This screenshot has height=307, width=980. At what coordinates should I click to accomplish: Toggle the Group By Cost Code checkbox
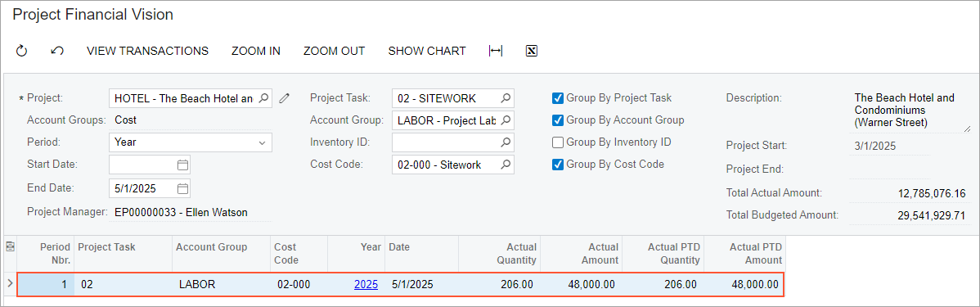tap(558, 165)
